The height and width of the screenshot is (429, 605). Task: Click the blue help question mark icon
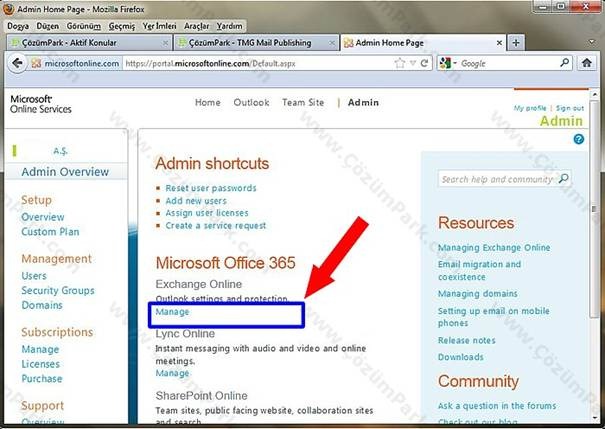point(578,139)
